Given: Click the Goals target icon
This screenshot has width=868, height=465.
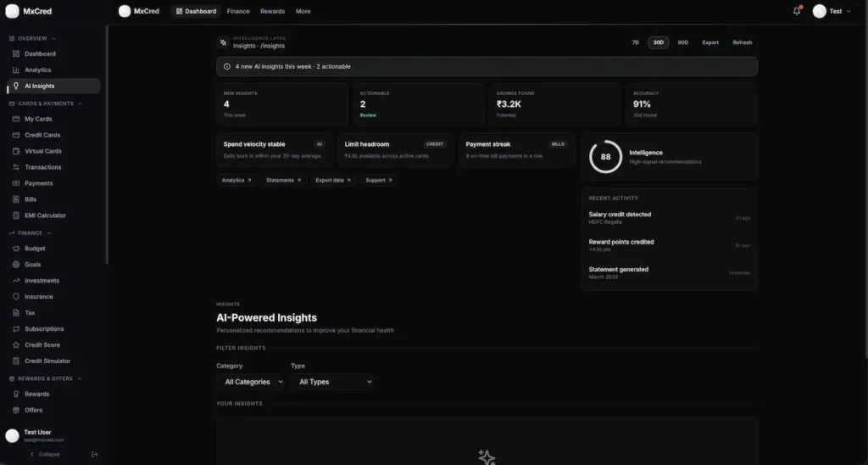Looking at the screenshot, I should (16, 265).
